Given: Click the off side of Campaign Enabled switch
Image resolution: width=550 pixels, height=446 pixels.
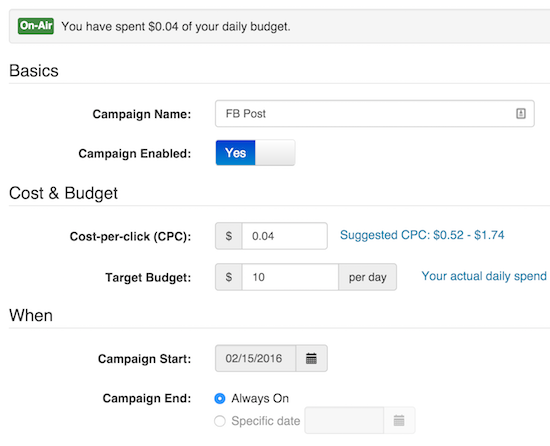Looking at the screenshot, I should coord(275,153).
